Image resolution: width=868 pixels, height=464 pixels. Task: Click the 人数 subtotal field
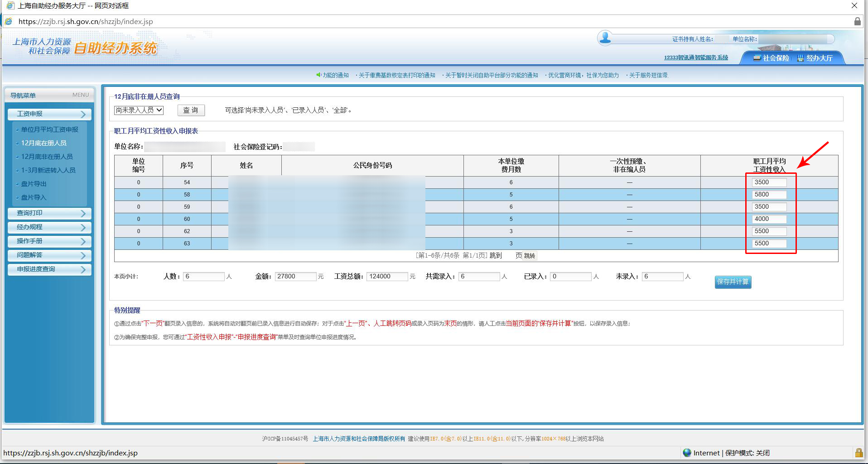(x=204, y=277)
